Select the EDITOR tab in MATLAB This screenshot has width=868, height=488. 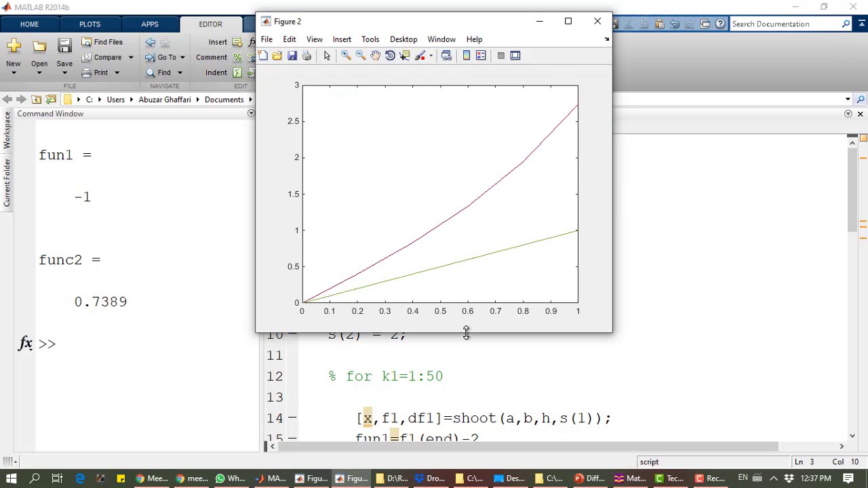[210, 24]
